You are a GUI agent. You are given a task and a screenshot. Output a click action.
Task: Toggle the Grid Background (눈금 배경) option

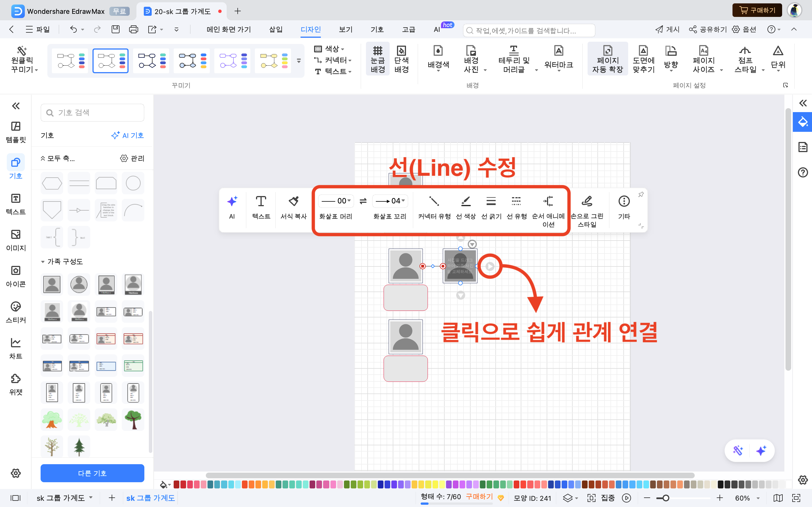378,59
